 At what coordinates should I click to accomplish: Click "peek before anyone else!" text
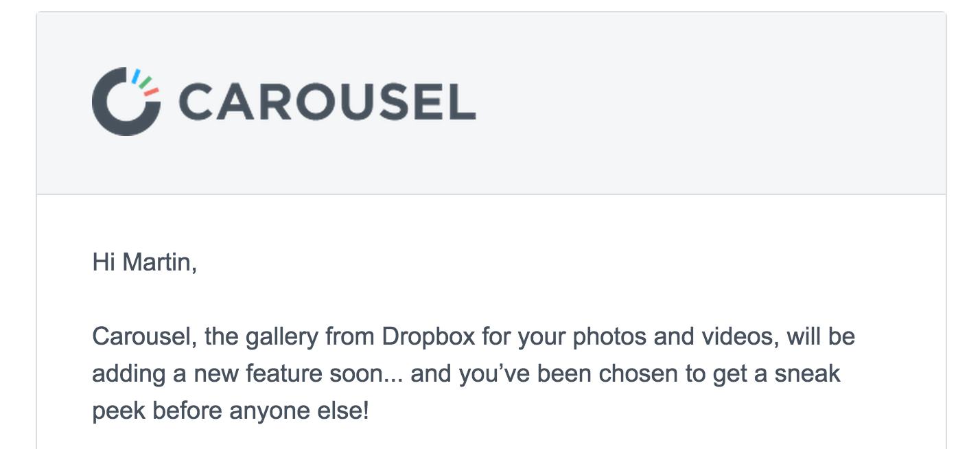tap(231, 412)
